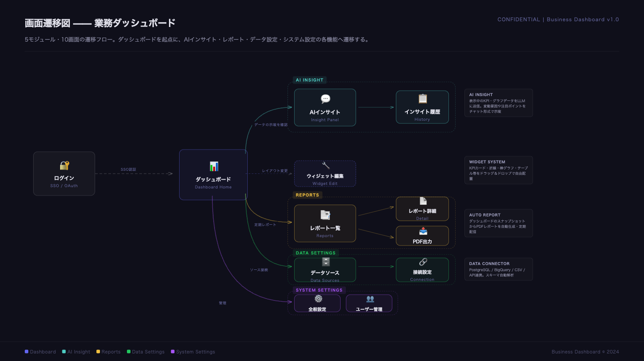Click the yellow Reports legend swatch
This screenshot has width=644, height=361.
(x=98, y=352)
